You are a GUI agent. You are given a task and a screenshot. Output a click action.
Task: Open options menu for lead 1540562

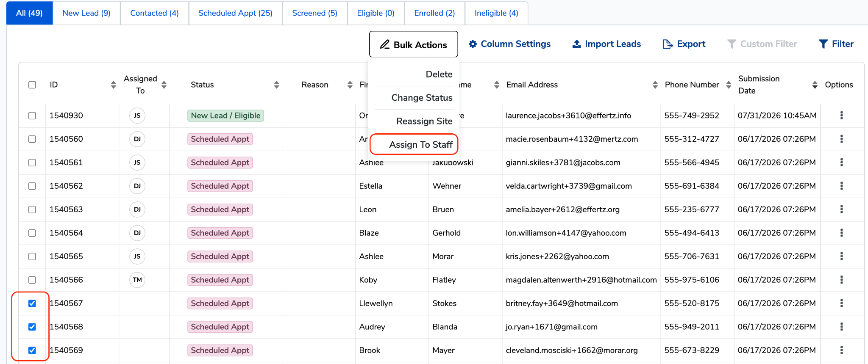pyautogui.click(x=841, y=186)
